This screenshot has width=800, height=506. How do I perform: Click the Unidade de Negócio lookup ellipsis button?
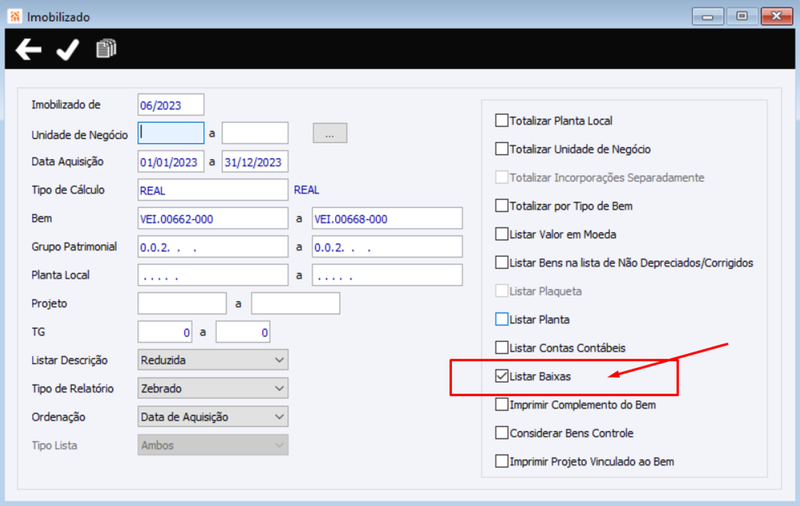coord(330,133)
